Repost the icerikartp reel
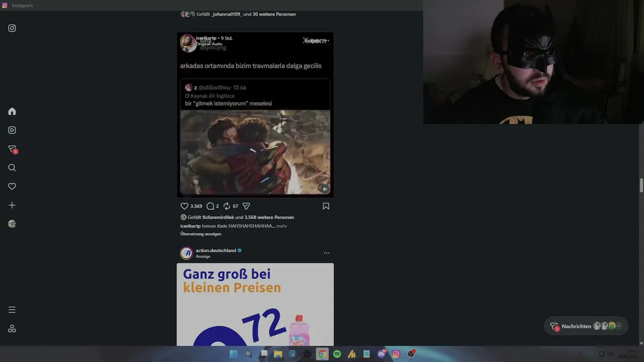Viewport: 644px width, 362px height. [x=227, y=206]
